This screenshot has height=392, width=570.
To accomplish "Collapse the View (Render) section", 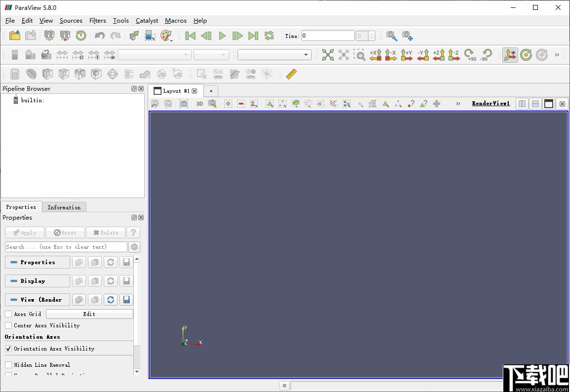I will pyautogui.click(x=38, y=300).
